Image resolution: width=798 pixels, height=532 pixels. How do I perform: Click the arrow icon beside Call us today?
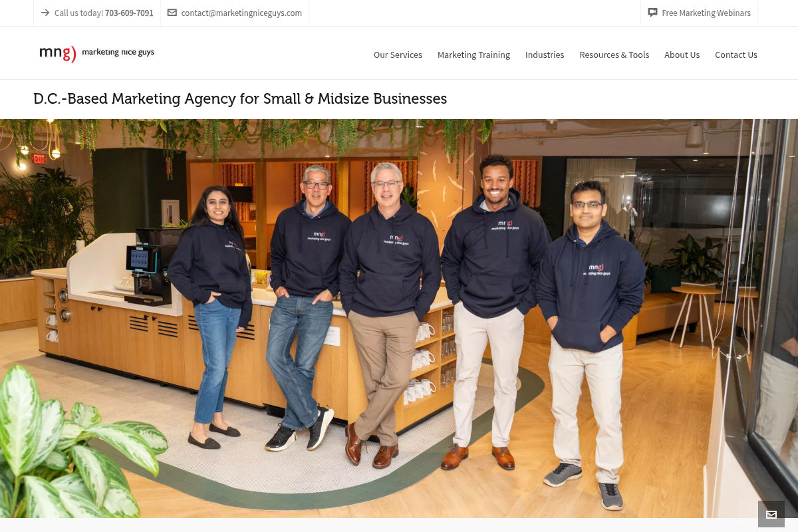(45, 13)
